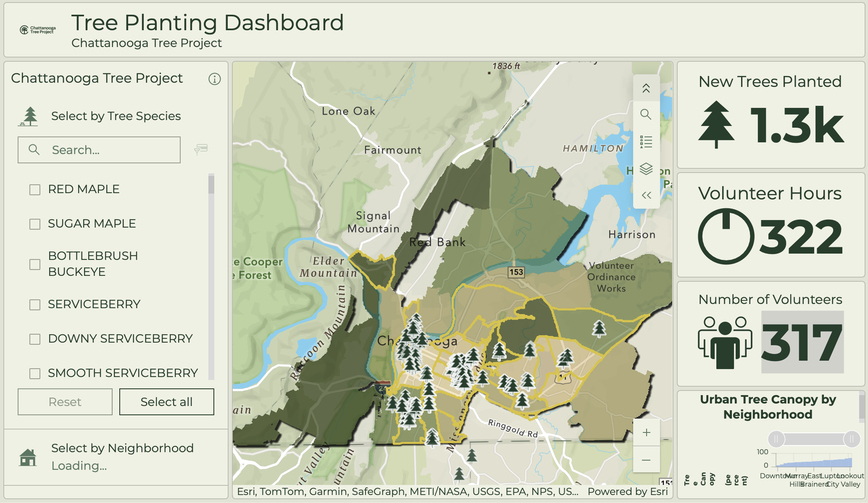Open the Layers list on the map
Screen dimensions: 868x503
pyautogui.click(x=646, y=169)
